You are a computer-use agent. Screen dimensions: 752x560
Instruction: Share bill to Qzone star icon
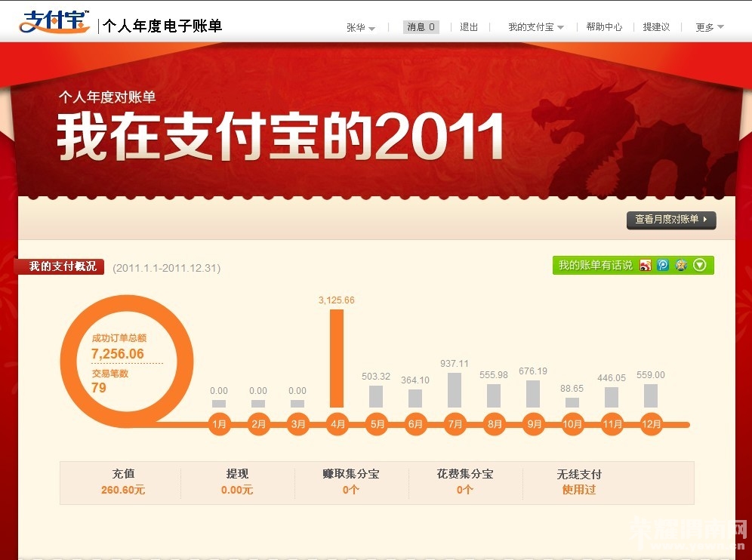(681, 265)
